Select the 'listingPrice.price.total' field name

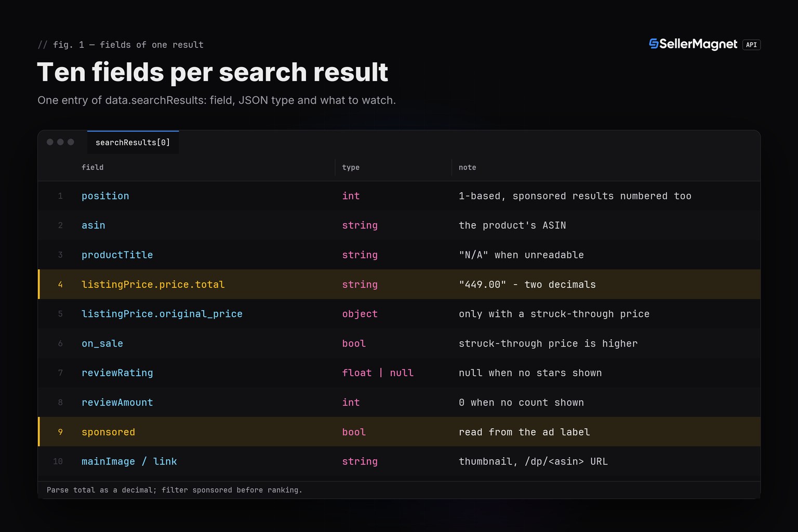(x=153, y=285)
